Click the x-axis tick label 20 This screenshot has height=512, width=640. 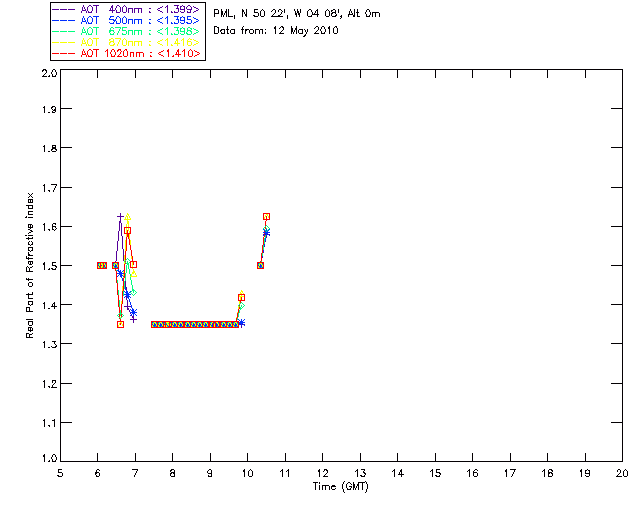622,473
